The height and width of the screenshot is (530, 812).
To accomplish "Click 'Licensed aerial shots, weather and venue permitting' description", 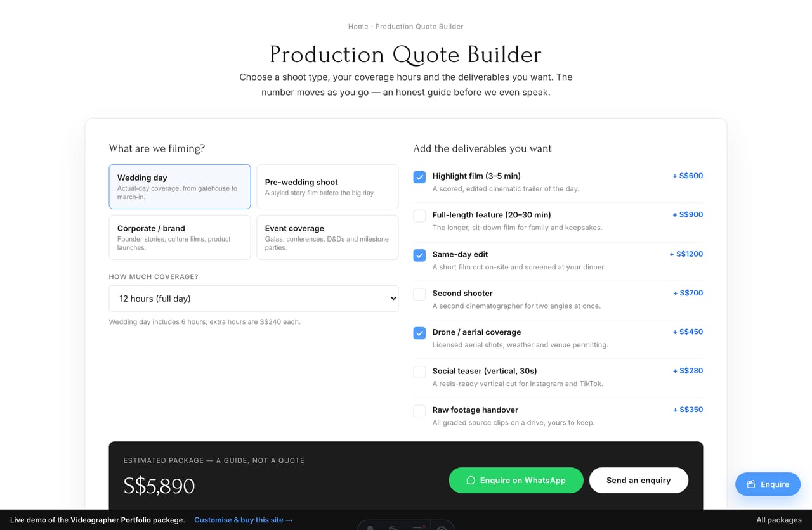I will pos(520,345).
